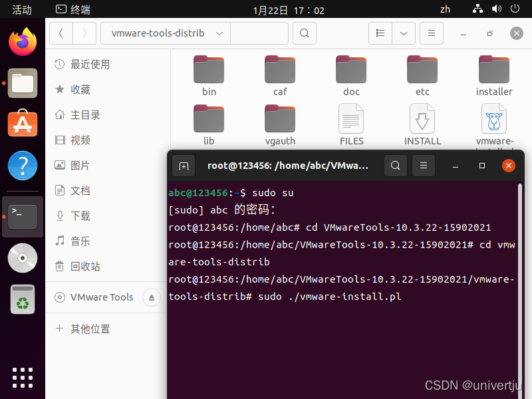Open network status icon
The width and height of the screenshot is (532, 399).
point(477,9)
